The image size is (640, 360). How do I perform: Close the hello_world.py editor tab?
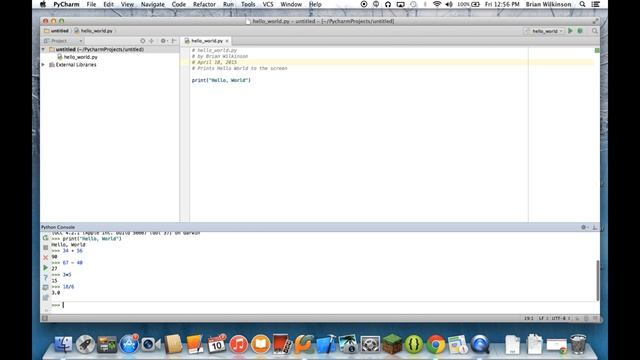coord(227,41)
